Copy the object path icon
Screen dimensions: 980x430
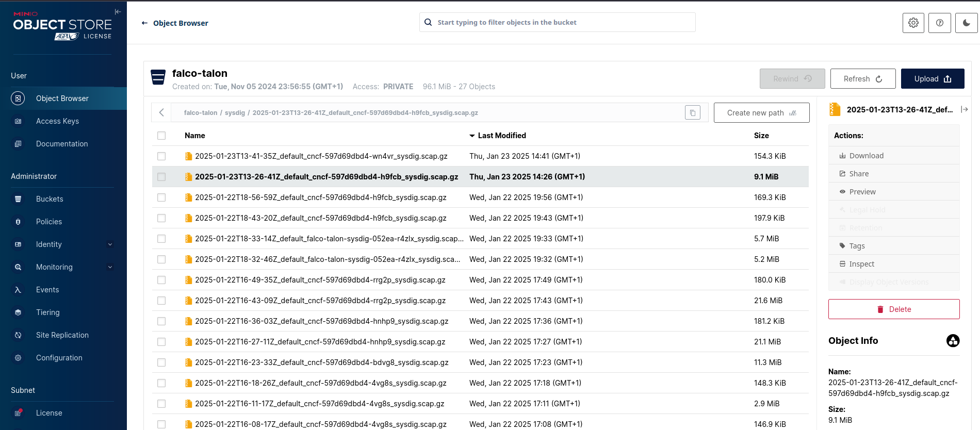pos(692,112)
